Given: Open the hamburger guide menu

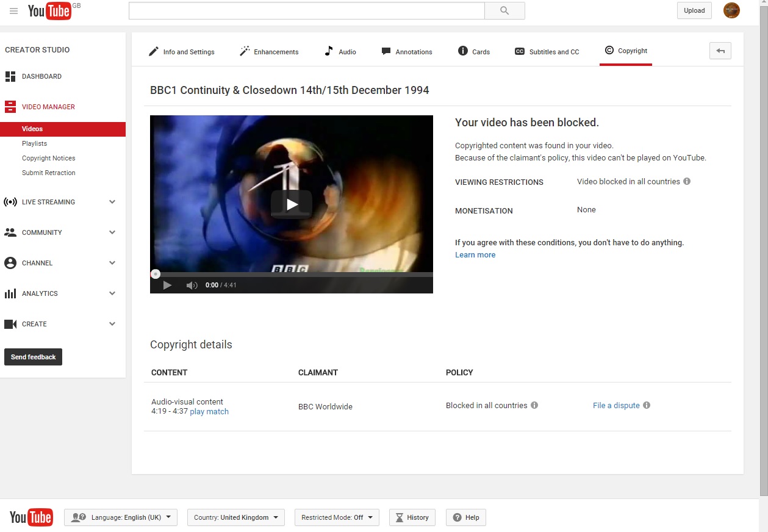Looking at the screenshot, I should pyautogui.click(x=13, y=11).
